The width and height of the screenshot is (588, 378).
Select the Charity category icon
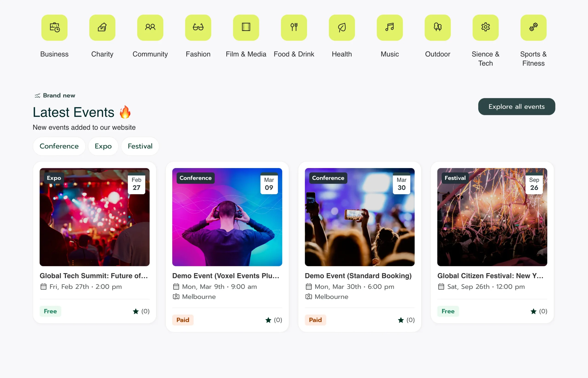pyautogui.click(x=102, y=28)
